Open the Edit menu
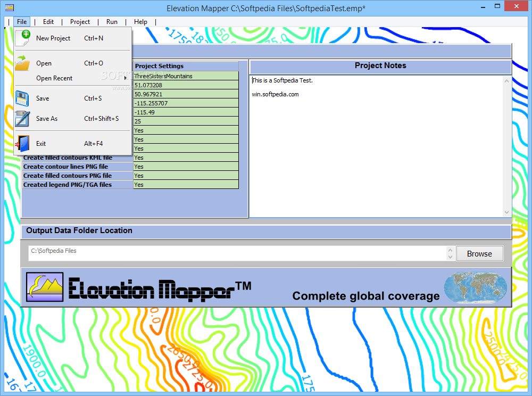This screenshot has height=396, width=532. click(x=48, y=22)
